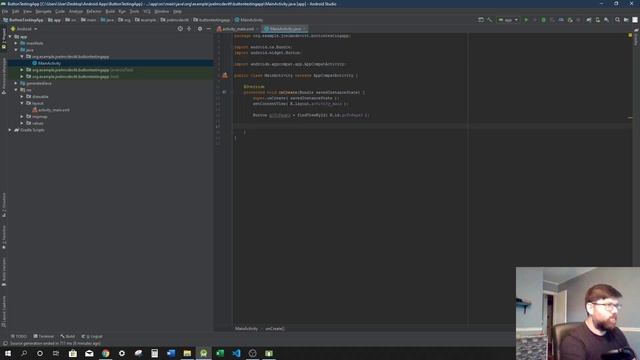Open the Edit menu
Screen dimensions: 640x360
click(x=16, y=11)
